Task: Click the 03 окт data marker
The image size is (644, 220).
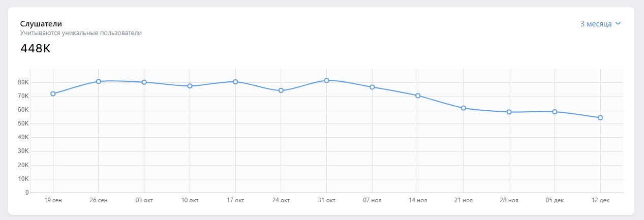Action: tap(144, 82)
